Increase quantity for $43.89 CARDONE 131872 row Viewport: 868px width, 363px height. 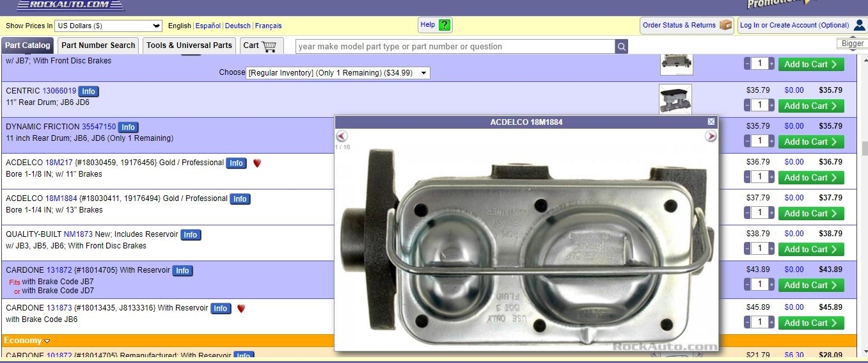coord(771,284)
